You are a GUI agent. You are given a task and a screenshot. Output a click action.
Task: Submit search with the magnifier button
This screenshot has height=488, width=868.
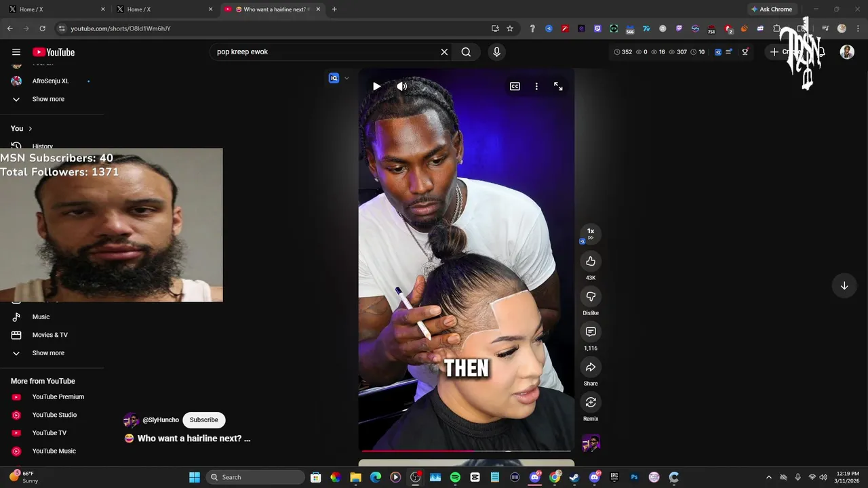pyautogui.click(x=466, y=52)
